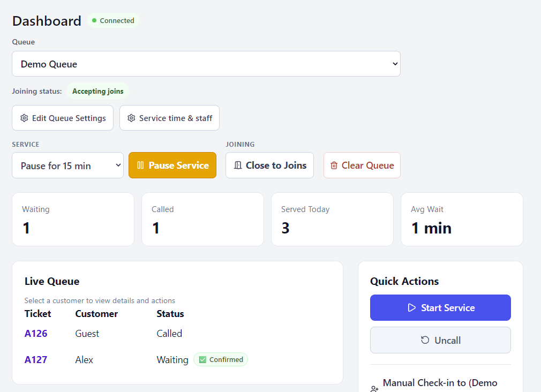Click gear icon on Edit Queue Settings
Image resolution: width=541 pixels, height=392 pixels.
[24, 118]
